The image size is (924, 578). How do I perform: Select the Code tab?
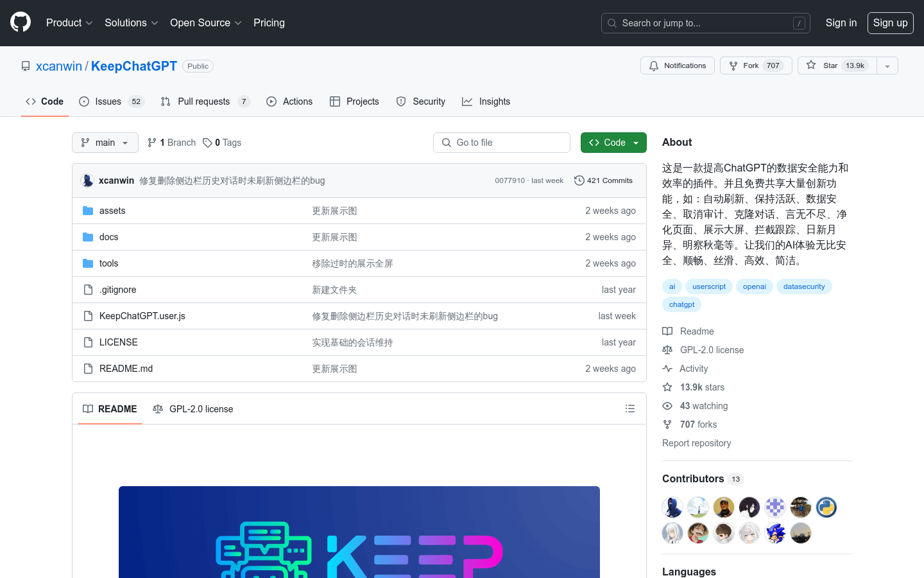(x=44, y=101)
